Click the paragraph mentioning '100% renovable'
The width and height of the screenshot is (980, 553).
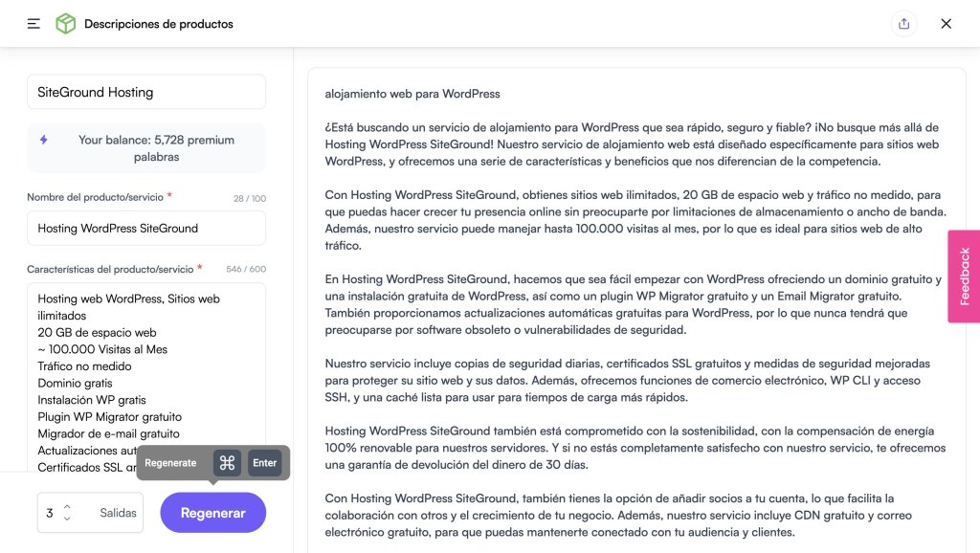(x=635, y=448)
